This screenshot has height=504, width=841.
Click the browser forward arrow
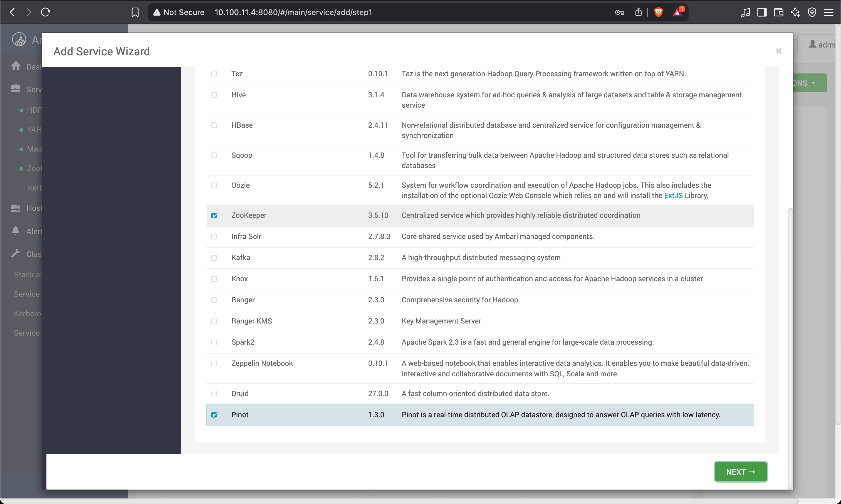click(29, 12)
